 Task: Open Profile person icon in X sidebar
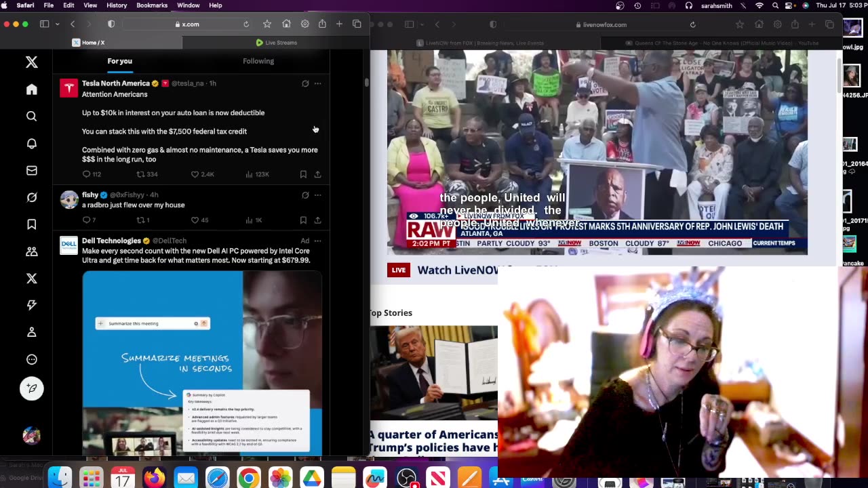pos(31,332)
